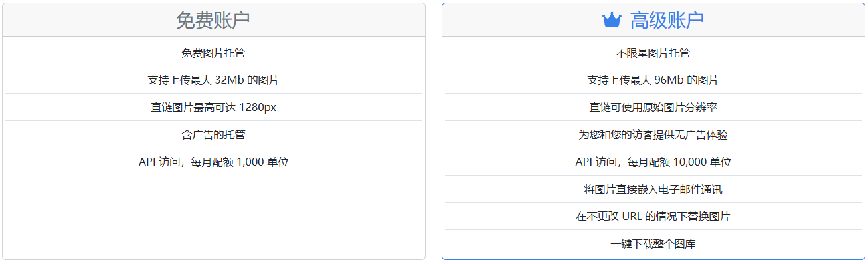Select the 免费账户 plan heading
Viewport: 868px width, 264px height.
[x=213, y=21]
